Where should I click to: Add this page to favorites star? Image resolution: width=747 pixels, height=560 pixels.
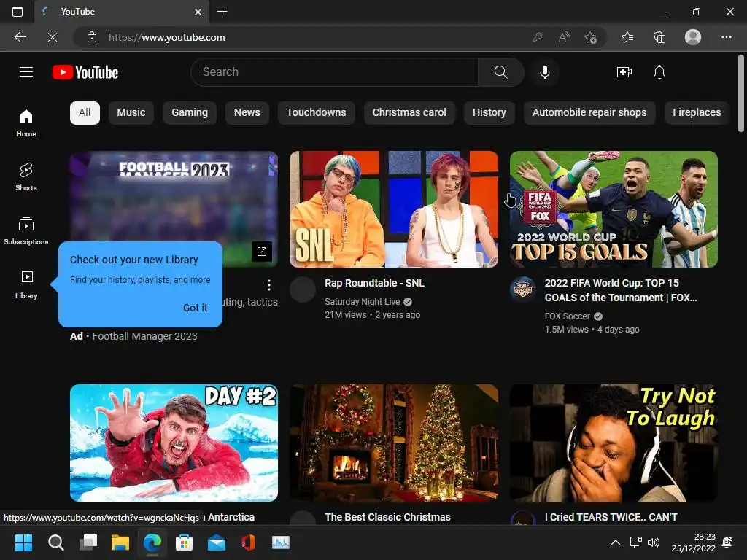(x=590, y=37)
